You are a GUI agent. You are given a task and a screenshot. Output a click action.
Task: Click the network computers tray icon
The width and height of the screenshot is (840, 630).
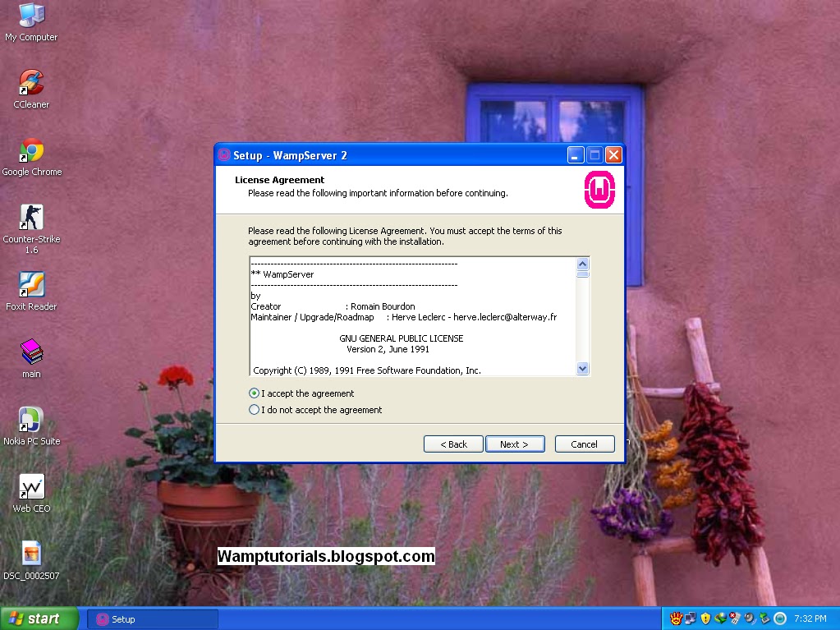point(691,619)
